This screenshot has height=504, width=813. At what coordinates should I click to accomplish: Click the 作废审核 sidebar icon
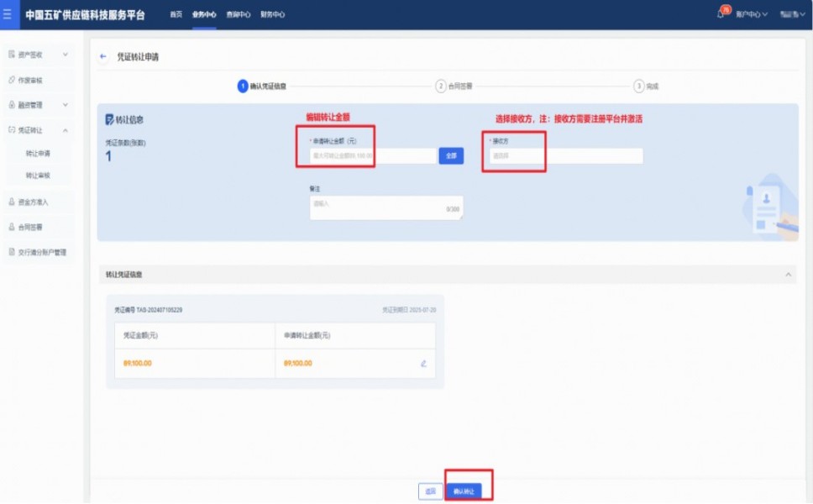point(12,80)
